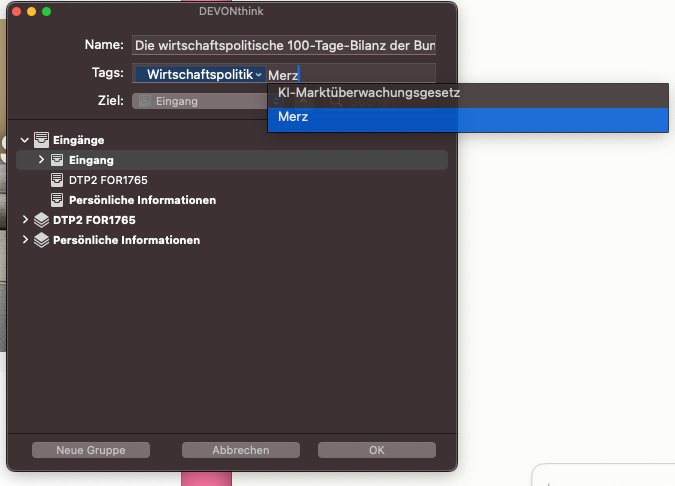Confirm the dialog with OK

[x=376, y=450]
